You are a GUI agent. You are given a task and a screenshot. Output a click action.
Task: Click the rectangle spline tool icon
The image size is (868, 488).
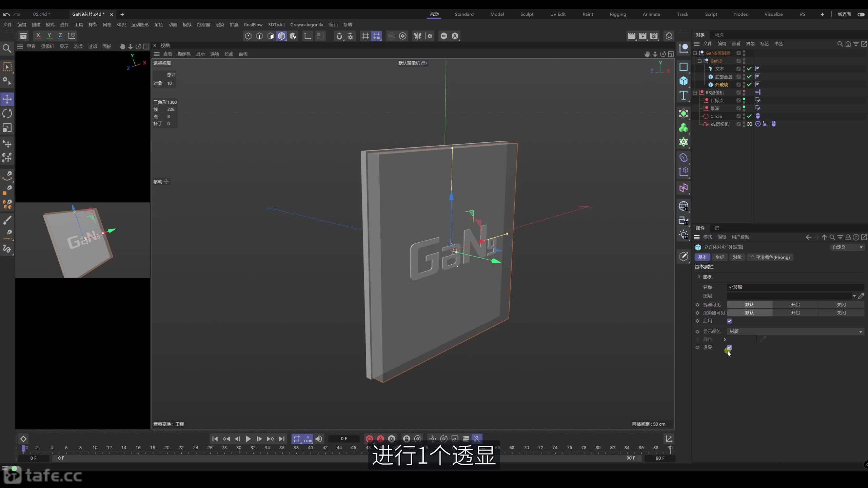pyautogui.click(x=684, y=67)
